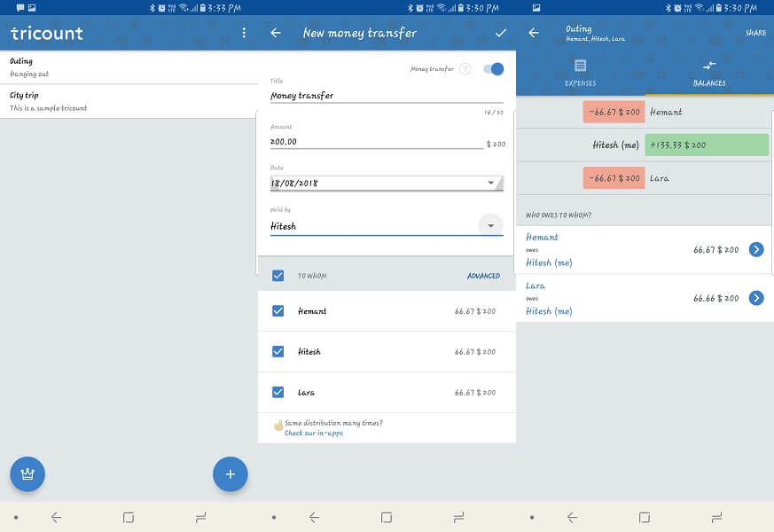This screenshot has width=774, height=532.
Task: Tap the Android home key under tricount list
Action: pos(129,517)
